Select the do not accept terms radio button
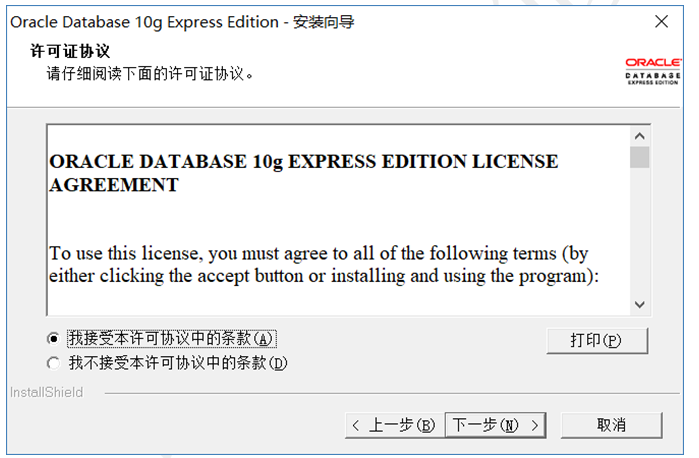Viewport: 699px width, 458px height. pyautogui.click(x=53, y=363)
